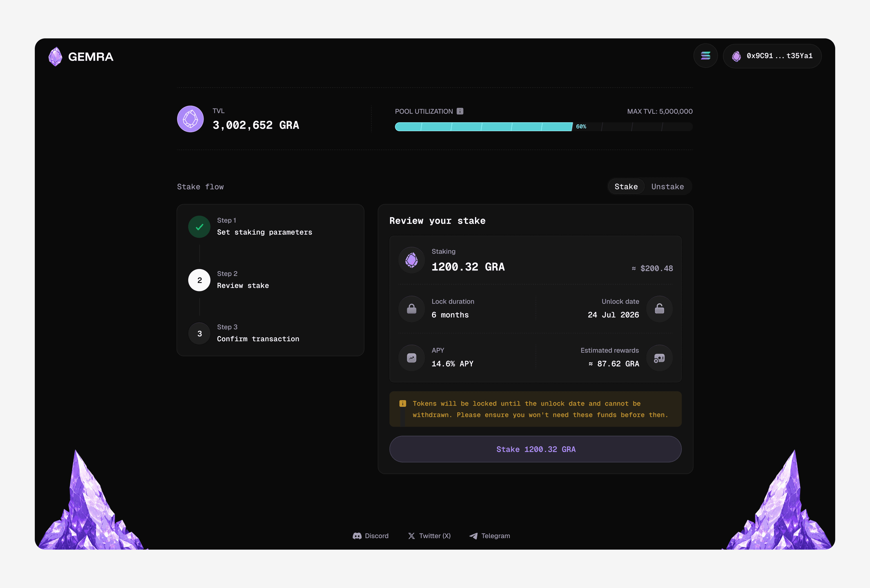
Task: Open the Twitter (X) link
Action: [429, 536]
